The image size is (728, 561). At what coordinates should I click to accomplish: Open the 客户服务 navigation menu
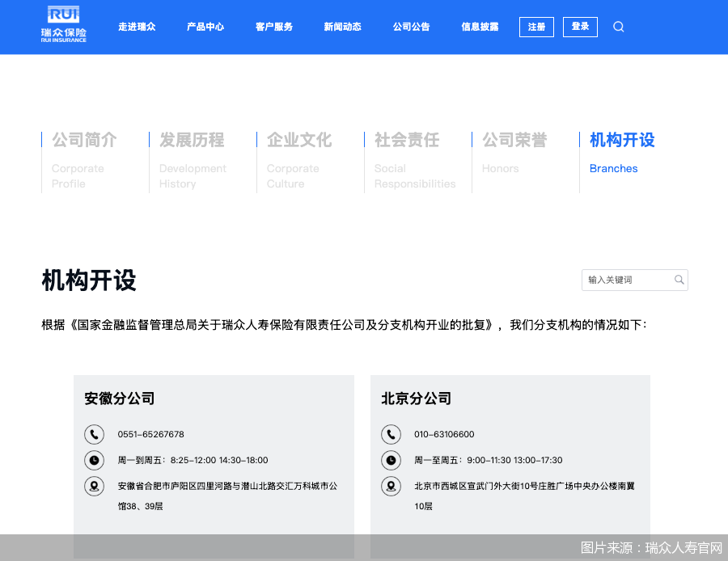point(273,27)
